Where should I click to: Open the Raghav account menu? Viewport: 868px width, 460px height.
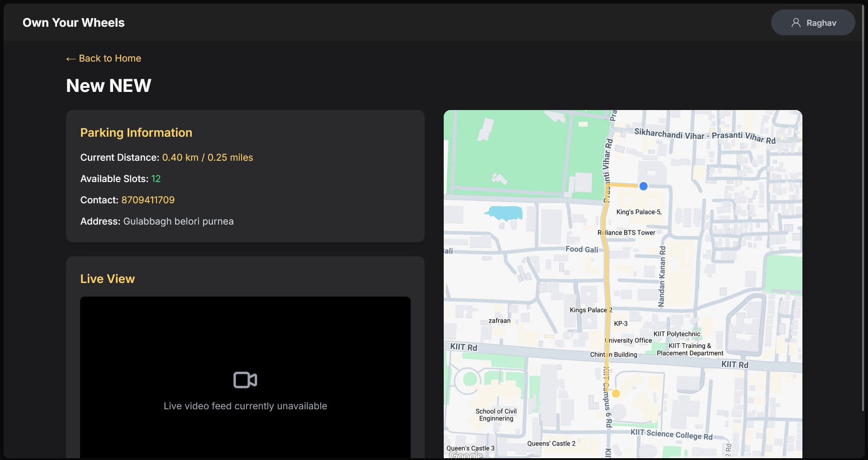pyautogui.click(x=813, y=22)
